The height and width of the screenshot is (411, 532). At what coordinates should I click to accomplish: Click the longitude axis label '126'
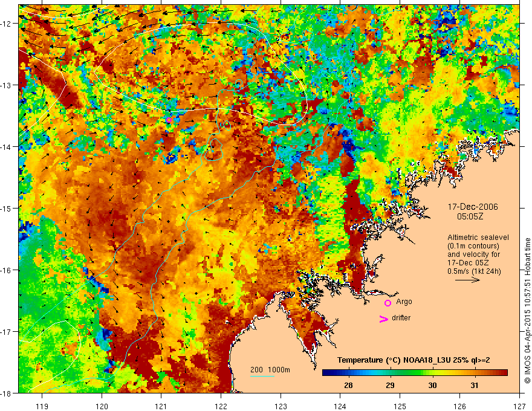[x=459, y=406]
